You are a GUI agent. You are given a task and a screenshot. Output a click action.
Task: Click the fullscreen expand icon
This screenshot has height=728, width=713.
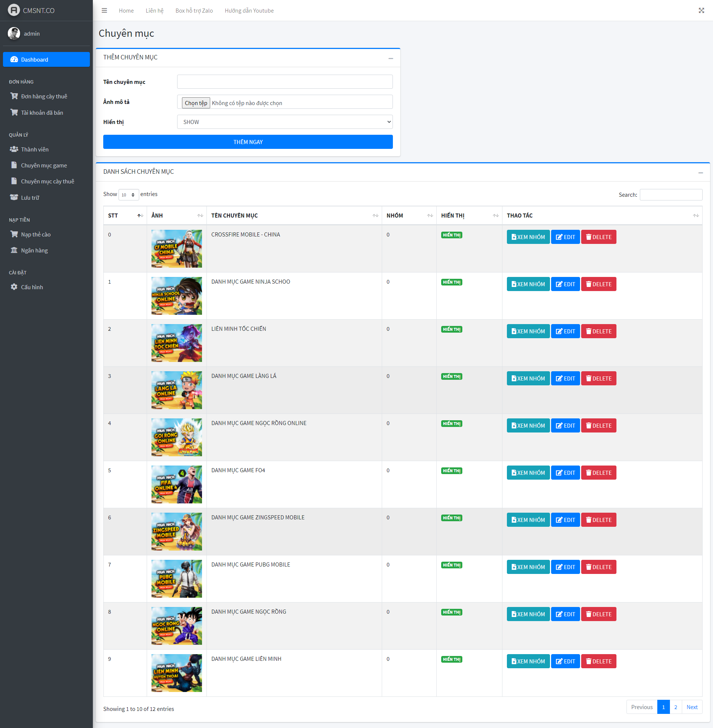coord(701,10)
